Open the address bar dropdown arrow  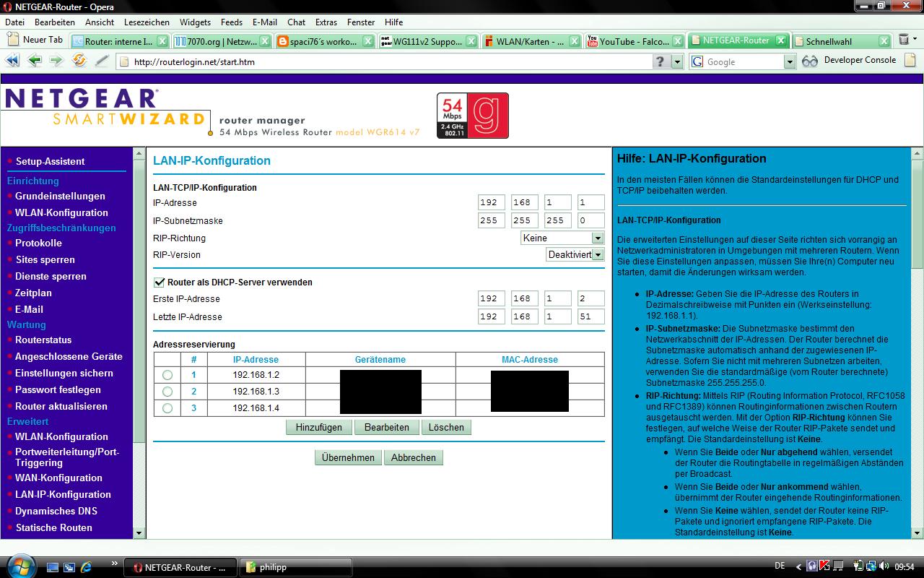(x=677, y=62)
